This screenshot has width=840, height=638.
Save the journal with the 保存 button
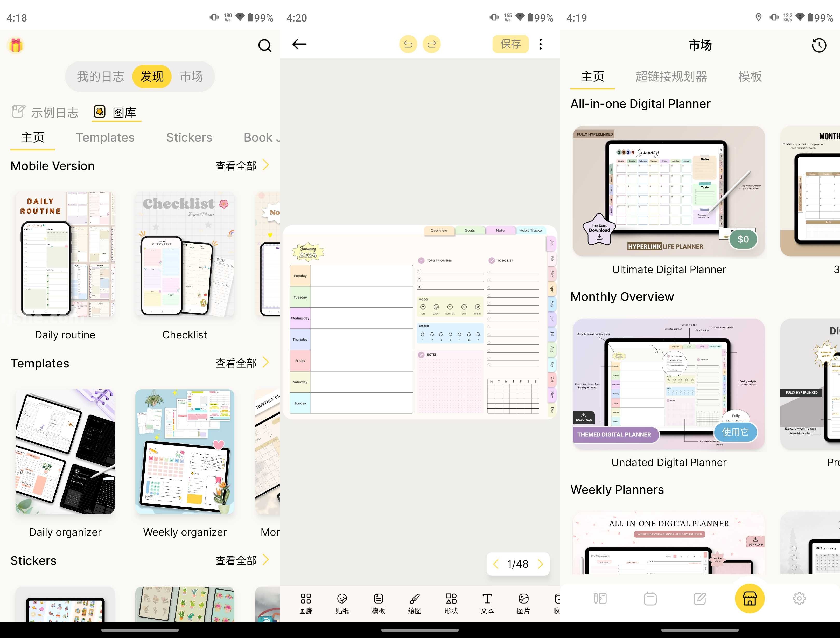(510, 44)
